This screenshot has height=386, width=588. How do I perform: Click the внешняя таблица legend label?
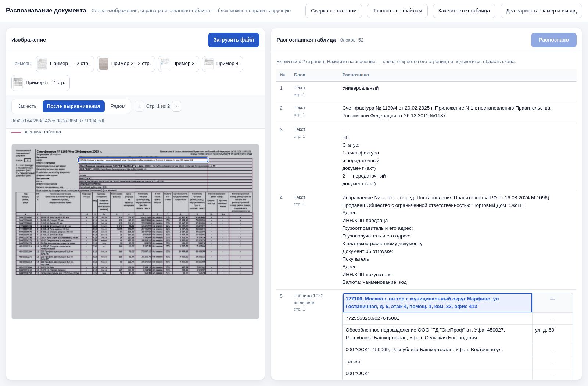[42, 132]
